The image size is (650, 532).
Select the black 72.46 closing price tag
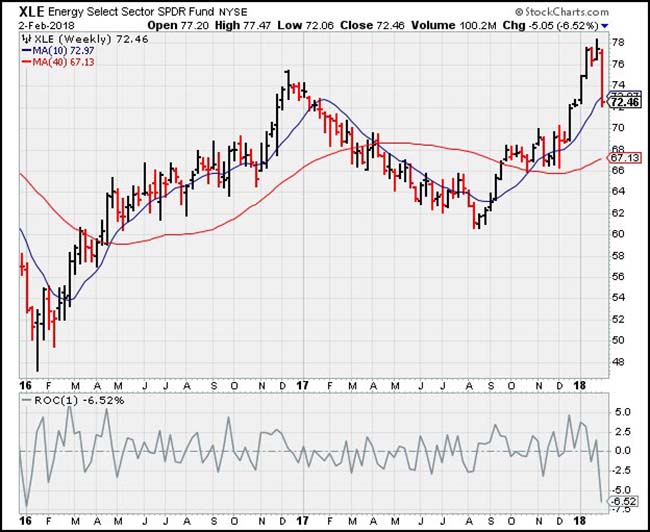624,102
